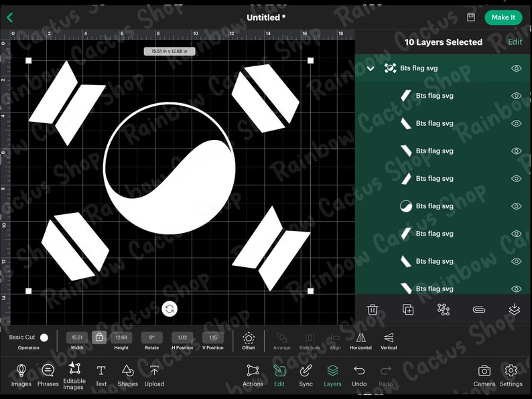
Task: Collapse the Bts flag svg group
Action: (x=371, y=68)
